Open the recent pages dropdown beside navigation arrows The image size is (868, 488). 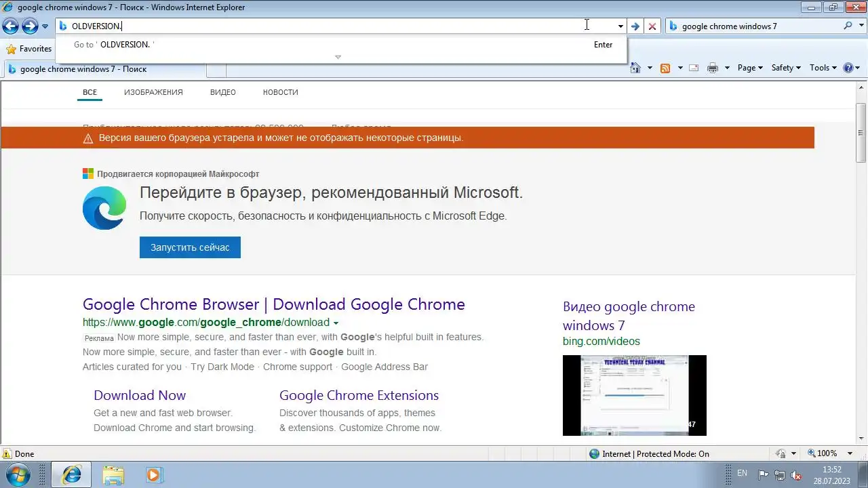tap(45, 26)
